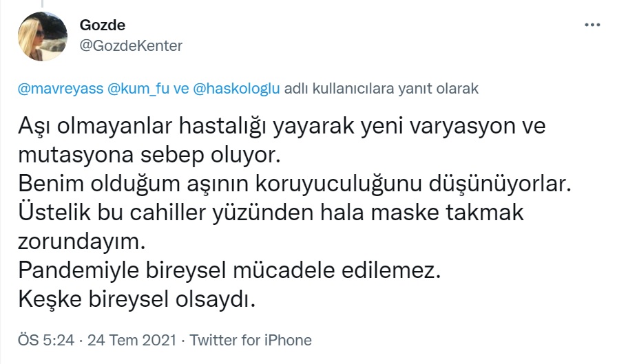
Task: Click the @GozdeKenter handle
Action: click(x=132, y=45)
